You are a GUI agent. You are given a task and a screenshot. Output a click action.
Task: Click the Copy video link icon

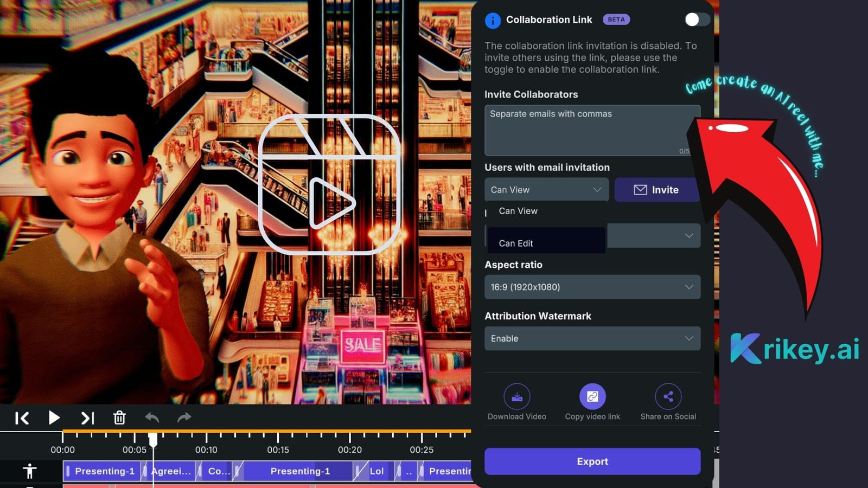(592, 397)
